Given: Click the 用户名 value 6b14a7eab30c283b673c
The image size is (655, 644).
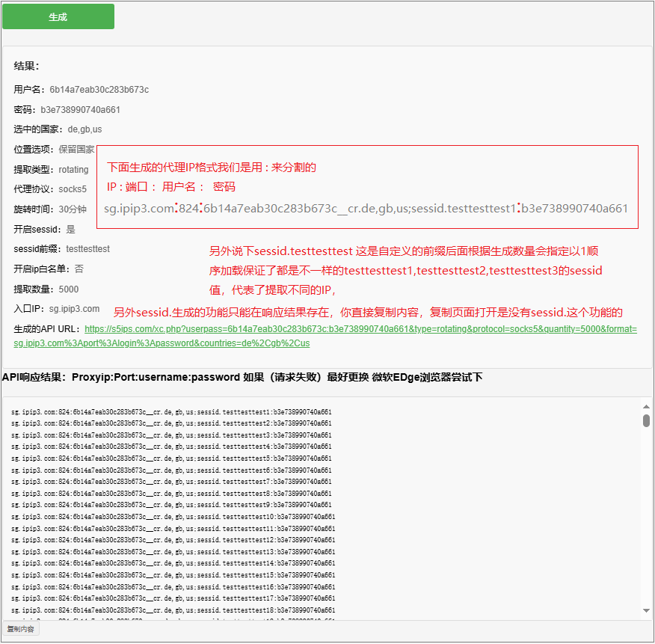Looking at the screenshot, I should pos(99,90).
